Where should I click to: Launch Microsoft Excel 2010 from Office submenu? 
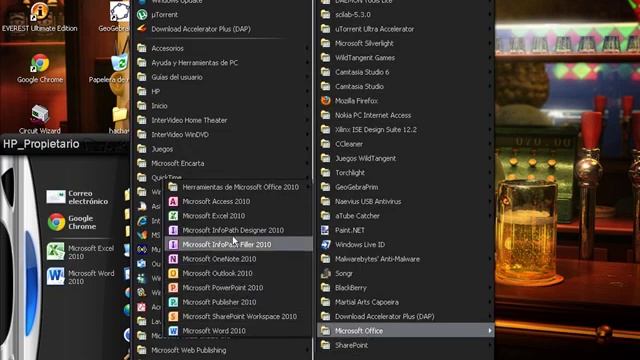click(238, 216)
